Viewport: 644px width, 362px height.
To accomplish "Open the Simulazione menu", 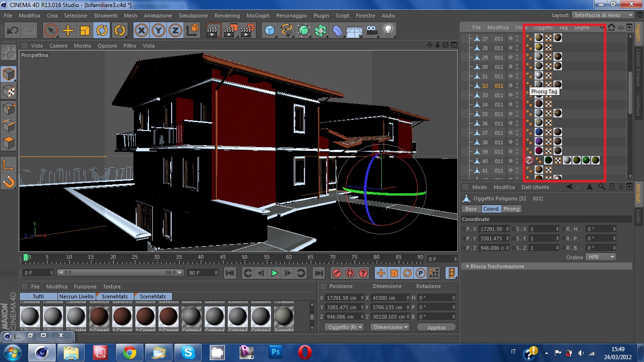I will [193, 16].
